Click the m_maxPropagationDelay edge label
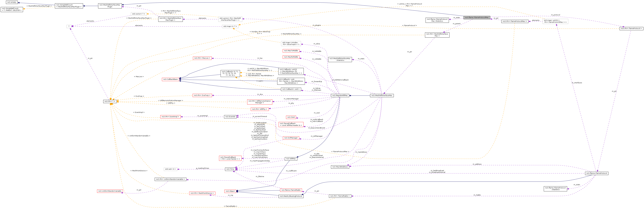Screen dimensions: 644x208 coord(260,161)
